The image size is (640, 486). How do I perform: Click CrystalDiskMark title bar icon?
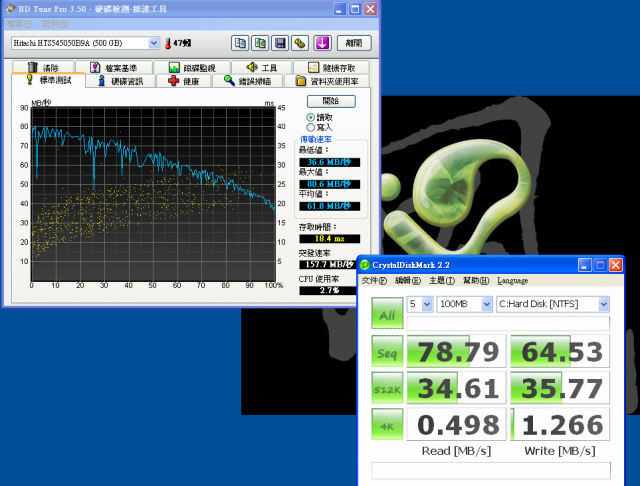click(364, 265)
